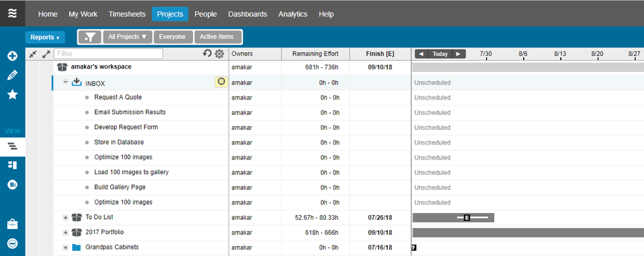
Task: Open the Reports dropdown
Action: coord(45,38)
